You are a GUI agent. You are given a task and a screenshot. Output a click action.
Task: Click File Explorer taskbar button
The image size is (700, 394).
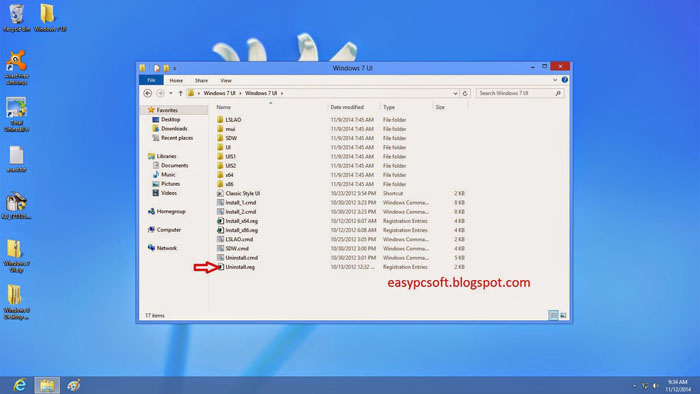[x=47, y=385]
